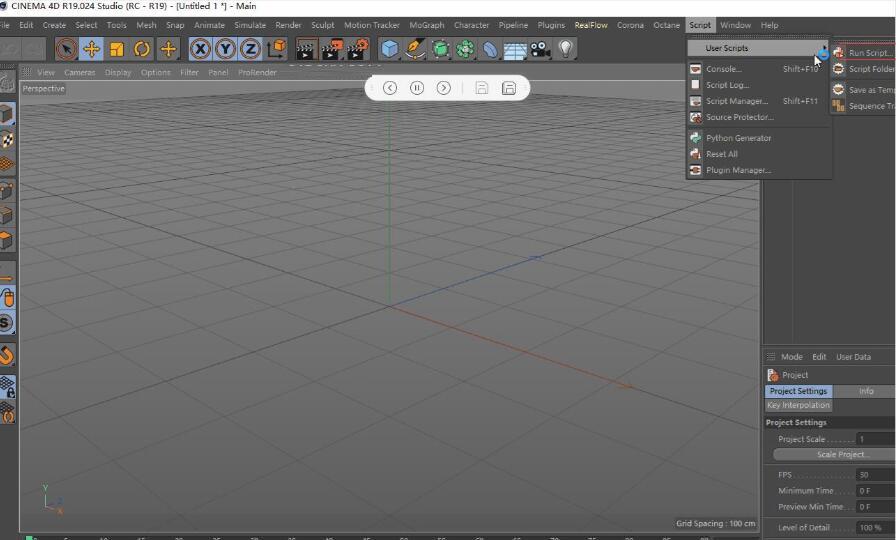Screen dimensions: 896x540
Task: Toggle Y axis lock
Action: [225, 49]
